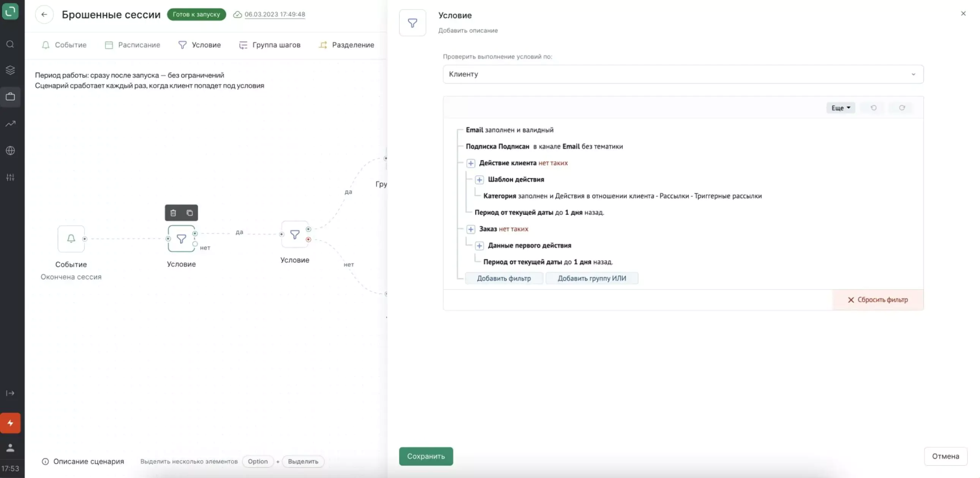This screenshot has height=478, width=980.
Task: Expand the Данные первого действия node
Action: click(x=479, y=246)
